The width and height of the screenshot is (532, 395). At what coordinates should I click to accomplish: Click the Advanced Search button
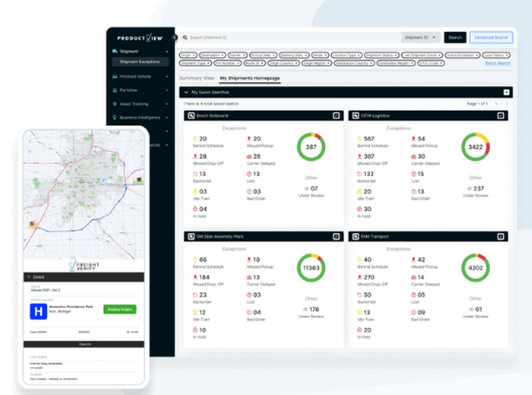coord(491,37)
